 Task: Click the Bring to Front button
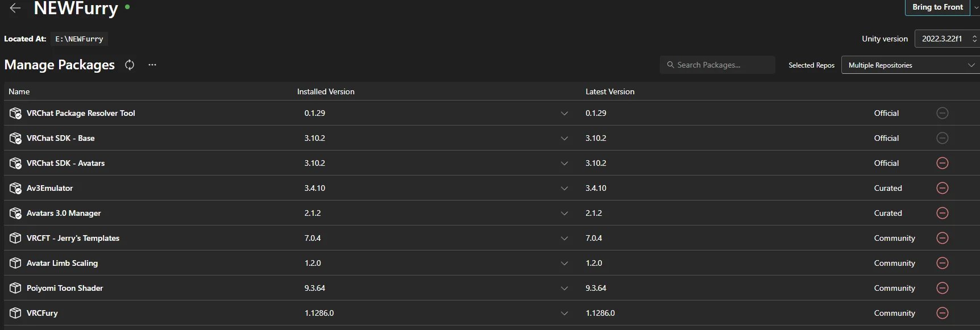[x=937, y=7]
